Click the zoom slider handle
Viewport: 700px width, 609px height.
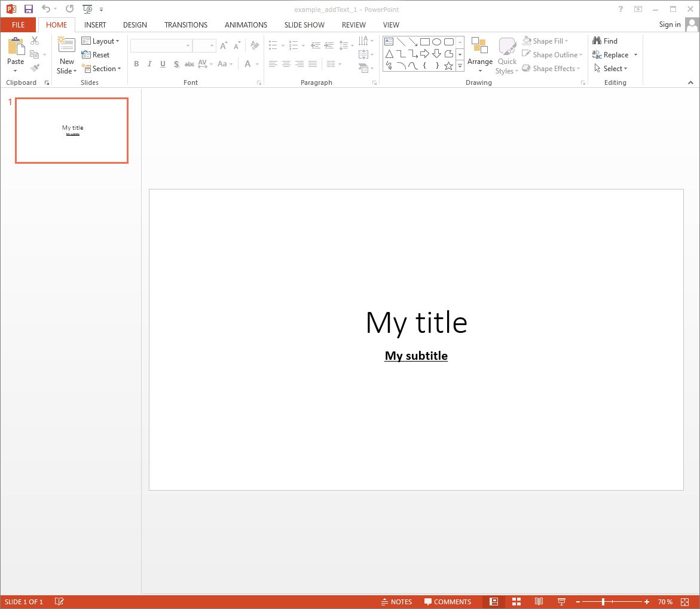603,602
